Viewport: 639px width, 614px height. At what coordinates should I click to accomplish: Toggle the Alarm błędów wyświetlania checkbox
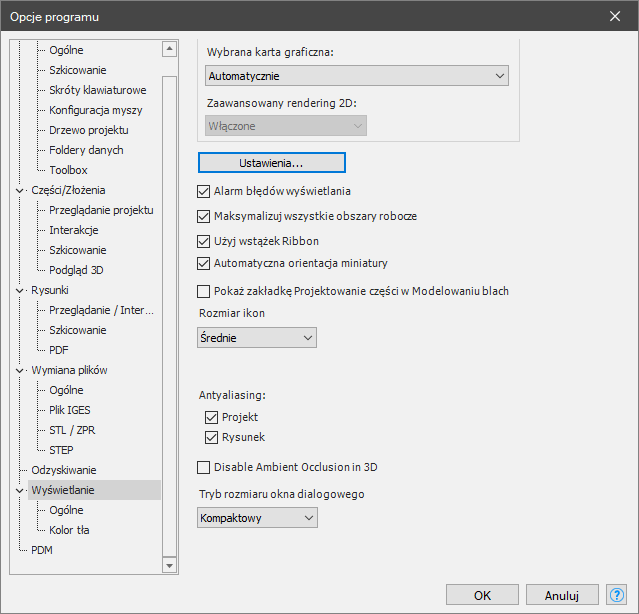[203, 191]
